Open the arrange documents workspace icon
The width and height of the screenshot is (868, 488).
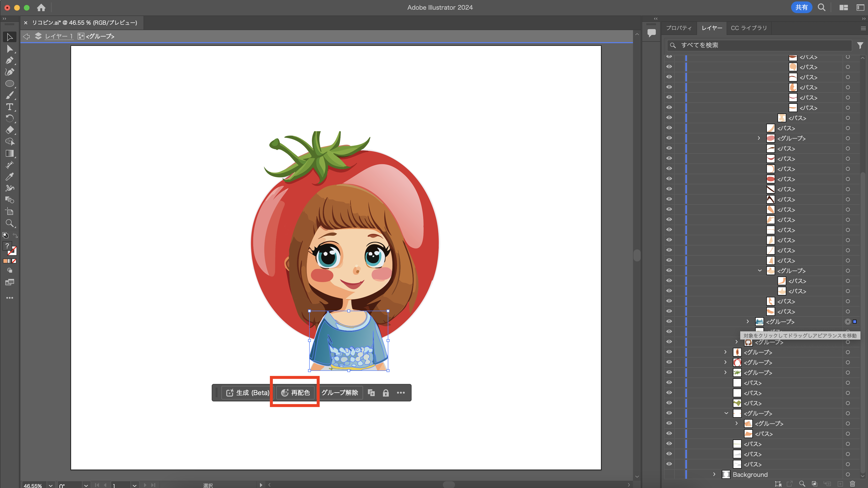point(844,8)
